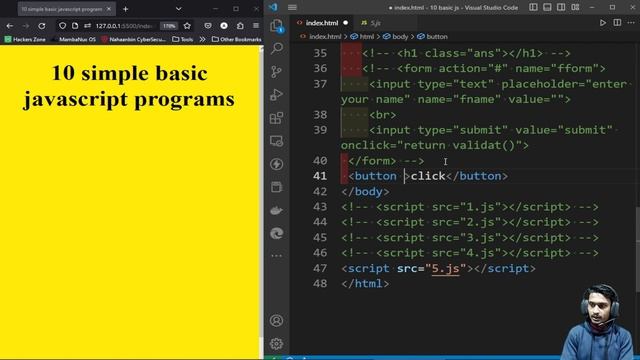Click Firefox URL address bar
Viewport: 640px width, 360px height.
(x=125, y=26)
